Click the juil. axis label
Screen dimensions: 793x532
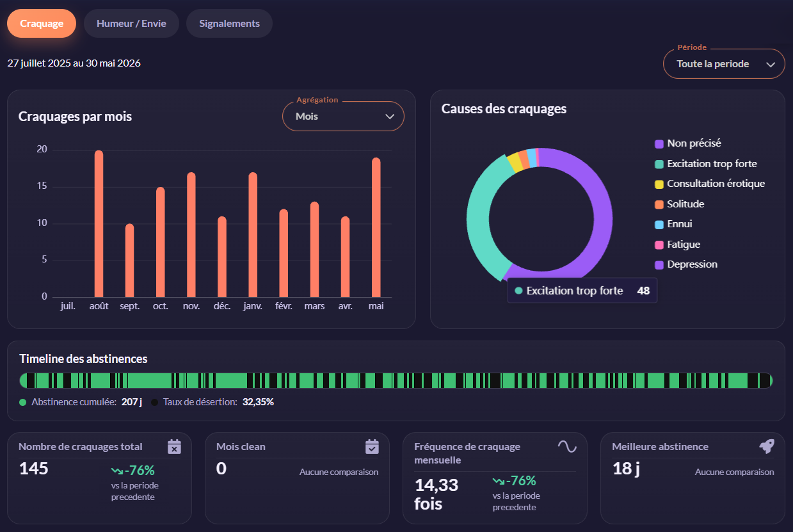[68, 307]
